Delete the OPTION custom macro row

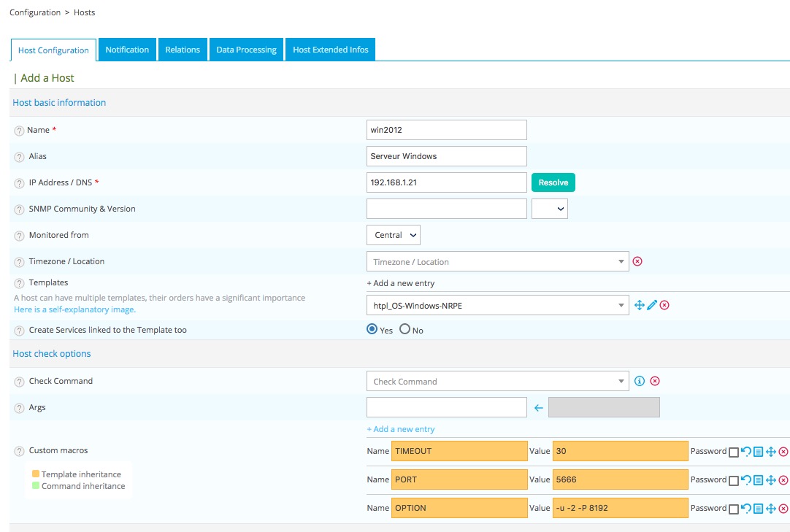783,509
